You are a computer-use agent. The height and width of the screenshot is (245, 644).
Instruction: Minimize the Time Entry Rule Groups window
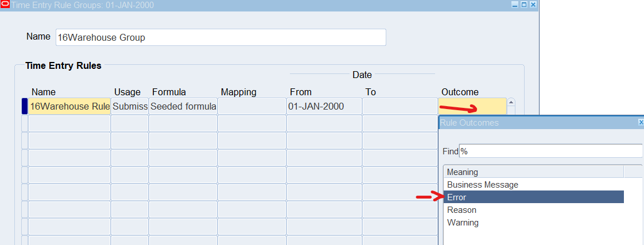tap(514, 5)
